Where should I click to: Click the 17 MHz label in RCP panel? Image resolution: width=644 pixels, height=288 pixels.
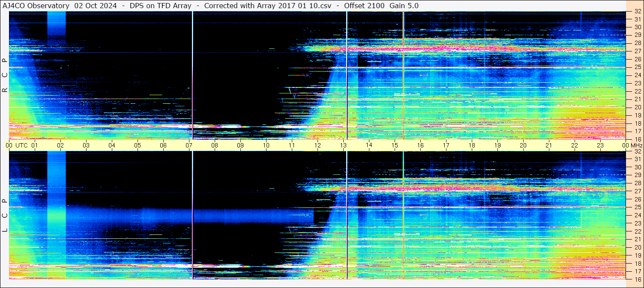(x=638, y=131)
